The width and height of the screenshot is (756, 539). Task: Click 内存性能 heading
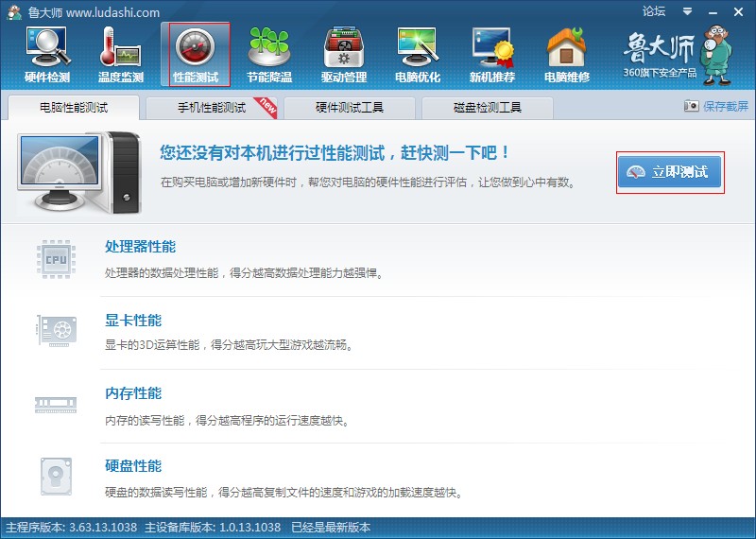[133, 393]
